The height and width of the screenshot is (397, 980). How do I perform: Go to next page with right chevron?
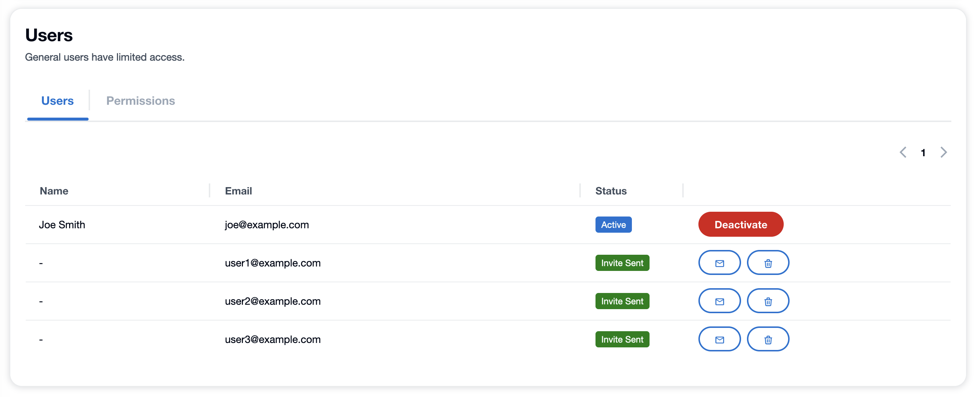(x=944, y=153)
